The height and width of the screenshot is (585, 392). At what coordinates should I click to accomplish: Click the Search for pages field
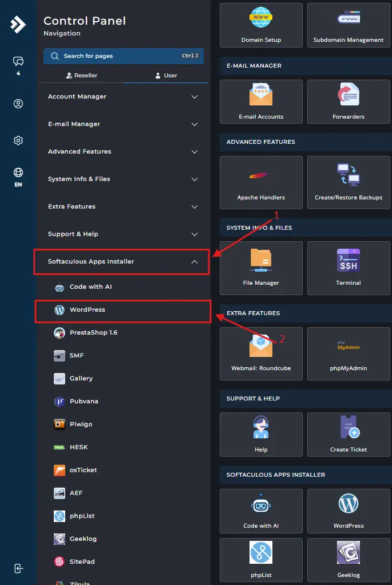(124, 56)
